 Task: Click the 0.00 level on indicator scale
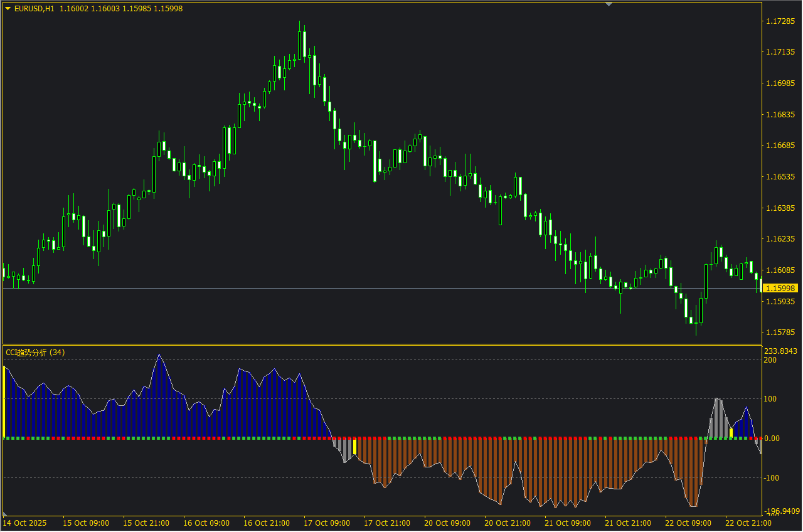pos(772,439)
